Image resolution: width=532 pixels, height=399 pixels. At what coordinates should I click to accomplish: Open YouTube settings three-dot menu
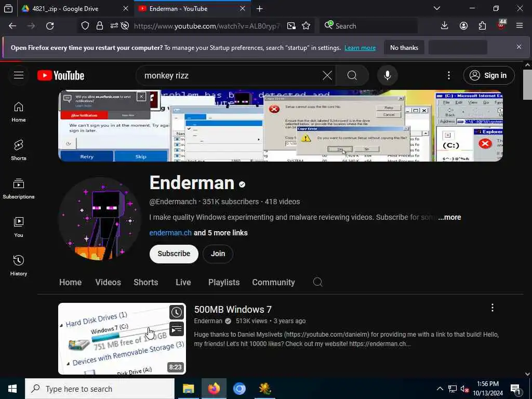[x=449, y=75]
